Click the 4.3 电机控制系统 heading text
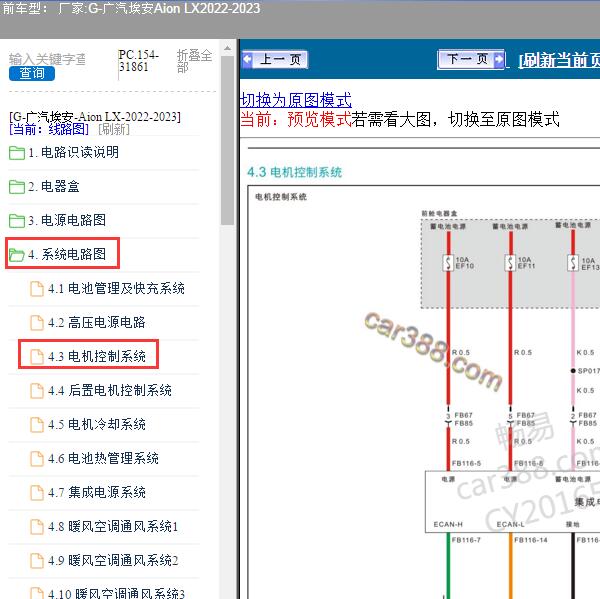 point(294,172)
